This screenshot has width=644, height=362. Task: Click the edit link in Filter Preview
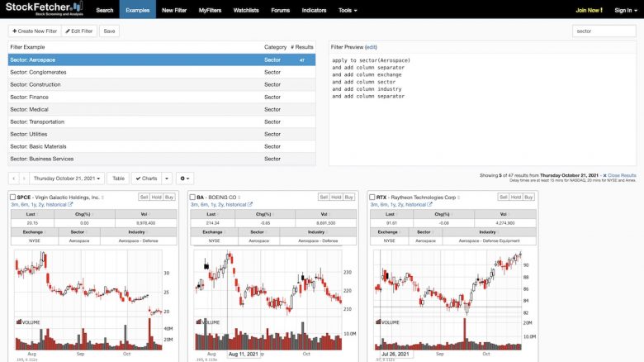tap(371, 47)
